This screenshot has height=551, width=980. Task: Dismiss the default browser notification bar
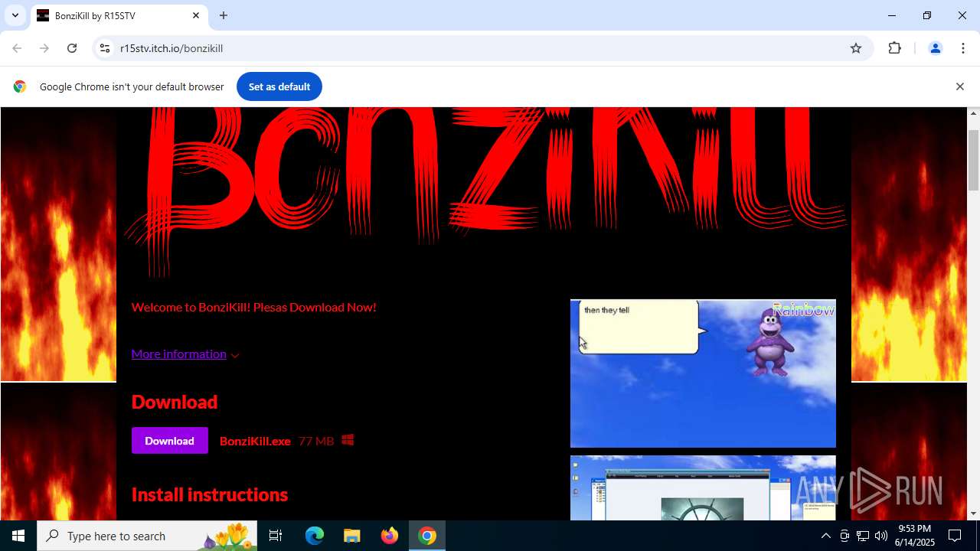(959, 86)
